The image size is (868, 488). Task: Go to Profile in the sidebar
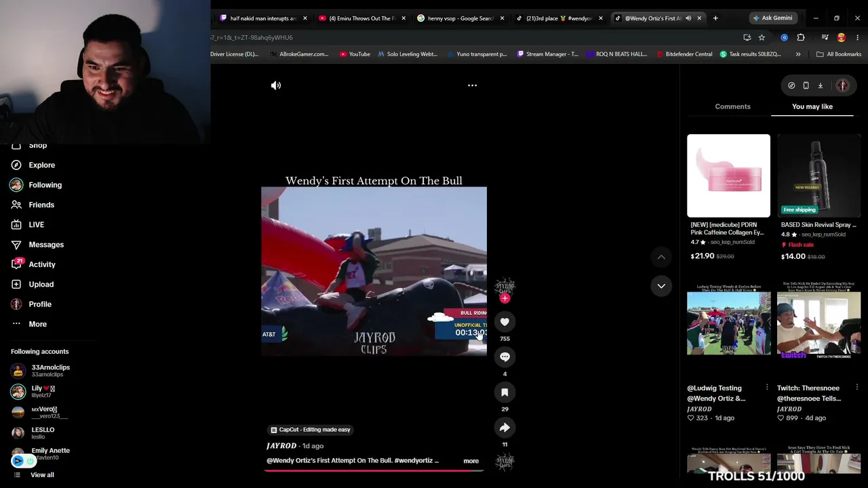coord(40,304)
